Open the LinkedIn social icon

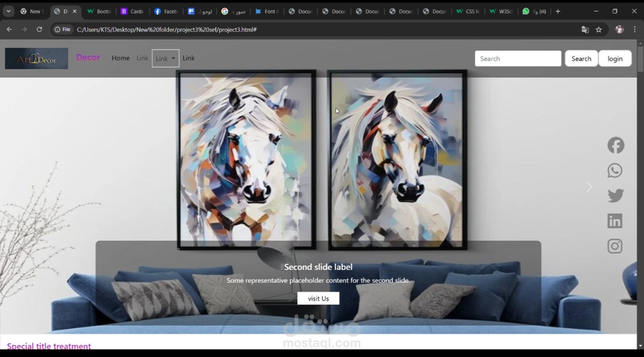click(x=615, y=221)
